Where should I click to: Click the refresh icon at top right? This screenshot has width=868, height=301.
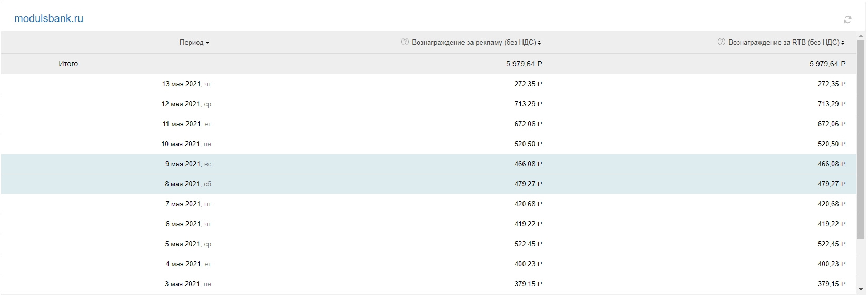[847, 20]
